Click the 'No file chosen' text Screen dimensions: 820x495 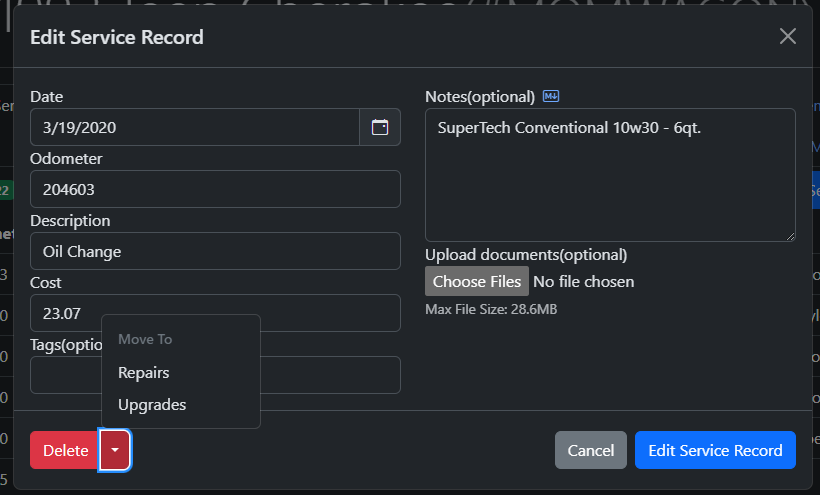584,281
